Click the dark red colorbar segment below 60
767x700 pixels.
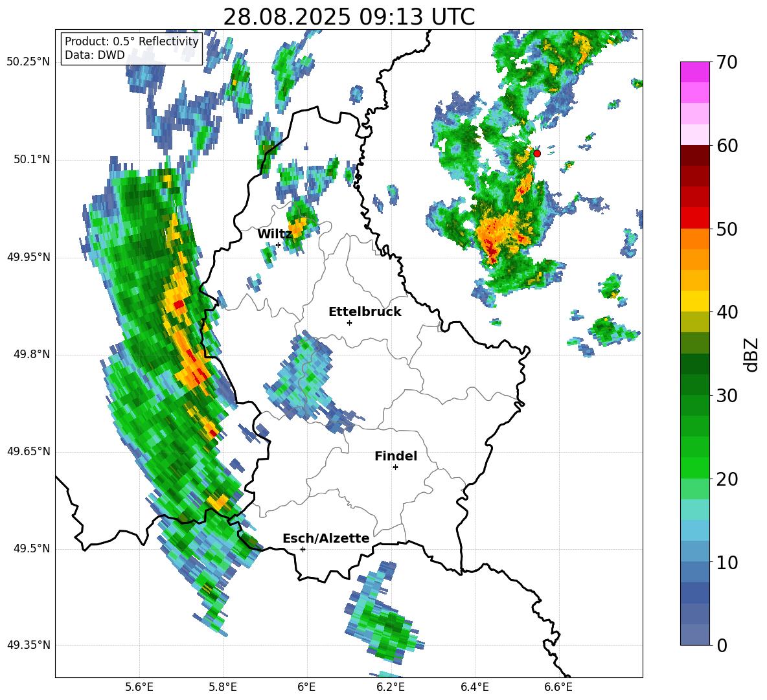[694, 155]
